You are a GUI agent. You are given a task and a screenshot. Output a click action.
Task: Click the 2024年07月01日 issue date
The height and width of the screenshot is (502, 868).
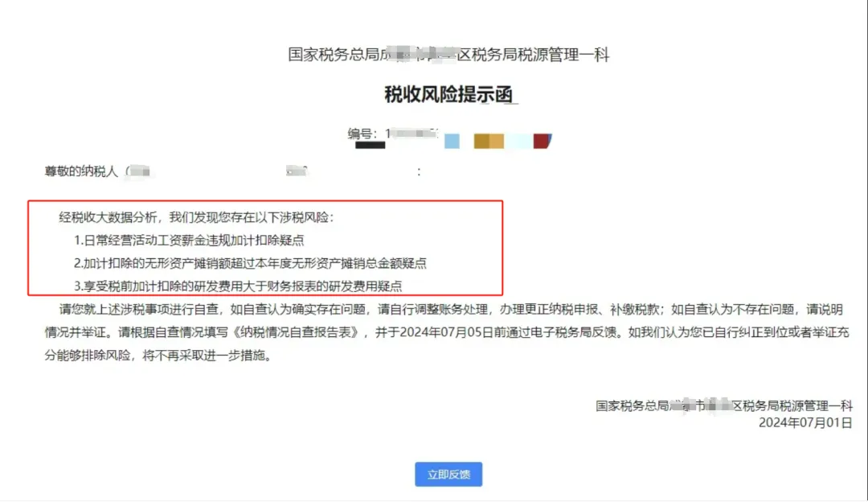click(x=805, y=423)
